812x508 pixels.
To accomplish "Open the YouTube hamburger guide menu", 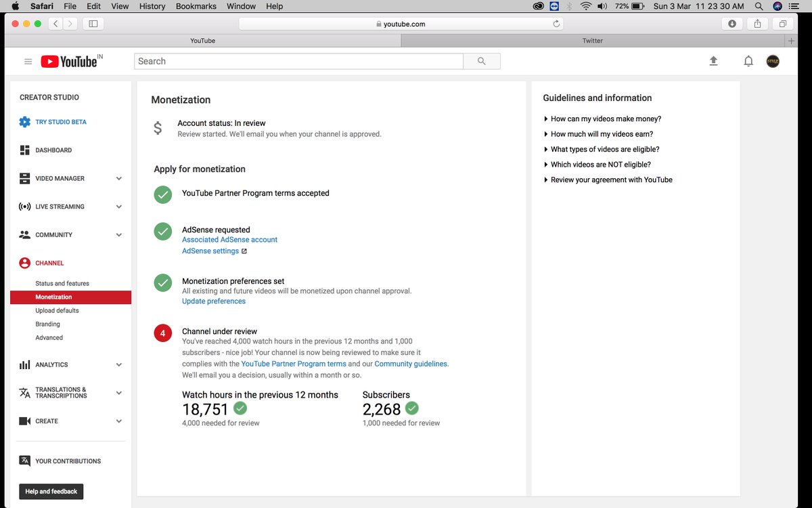I will [28, 62].
